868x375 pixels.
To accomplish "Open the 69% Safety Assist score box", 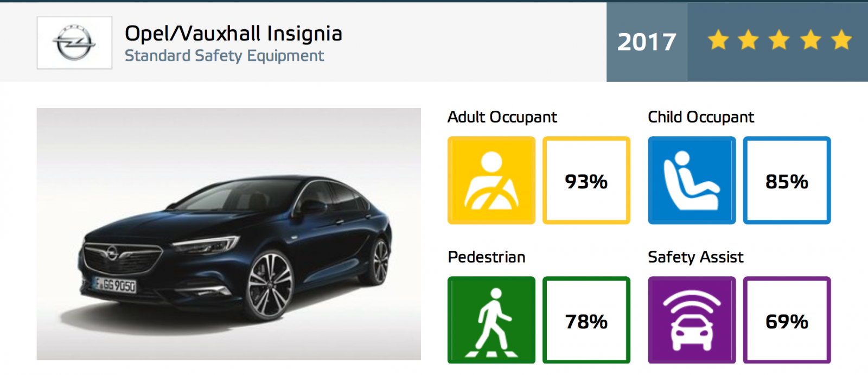I will point(787,320).
